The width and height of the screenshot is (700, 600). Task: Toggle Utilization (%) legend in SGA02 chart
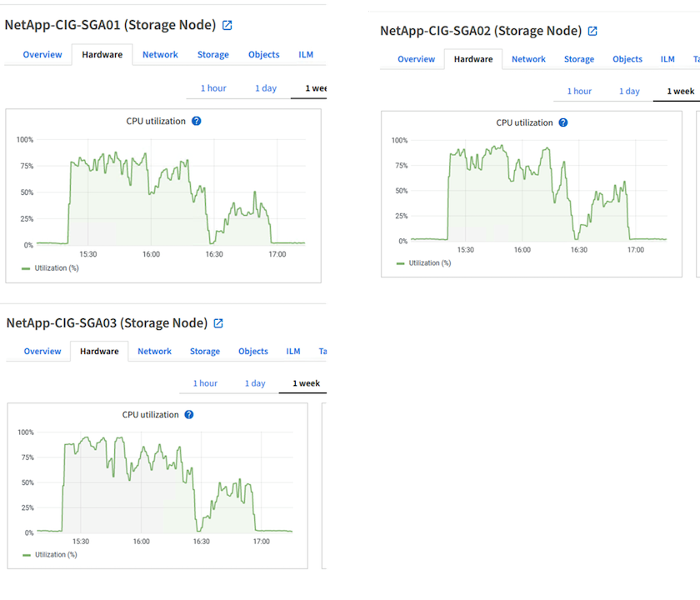423,263
